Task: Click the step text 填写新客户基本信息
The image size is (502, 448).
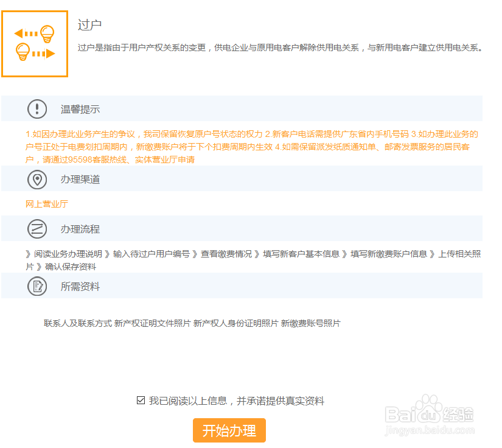Action: pyautogui.click(x=301, y=254)
